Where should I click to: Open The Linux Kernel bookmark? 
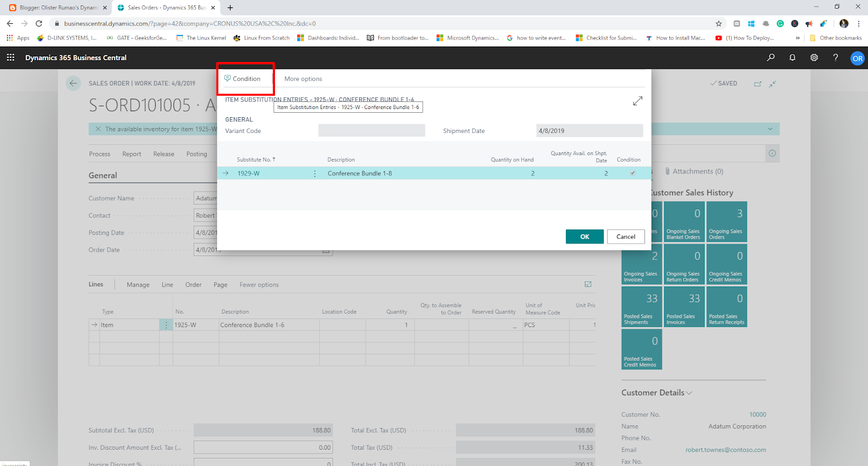201,38
